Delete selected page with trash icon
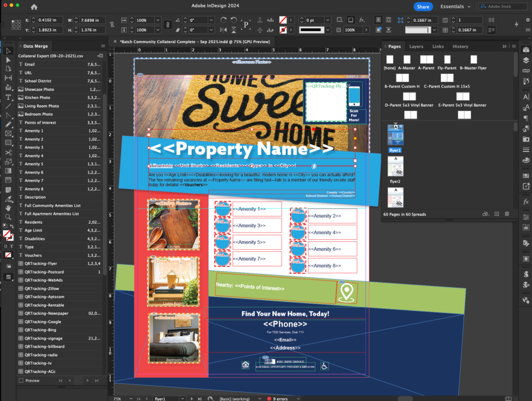 point(507,214)
